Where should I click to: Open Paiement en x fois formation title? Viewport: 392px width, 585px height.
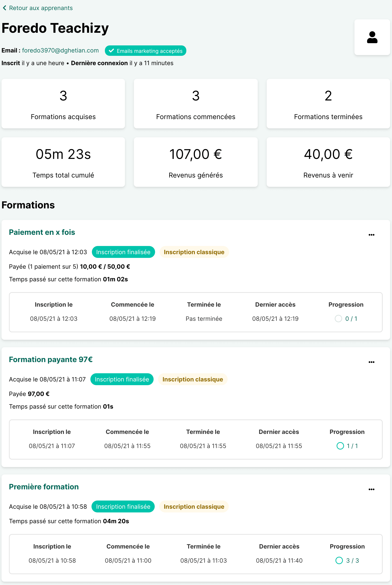42,232
